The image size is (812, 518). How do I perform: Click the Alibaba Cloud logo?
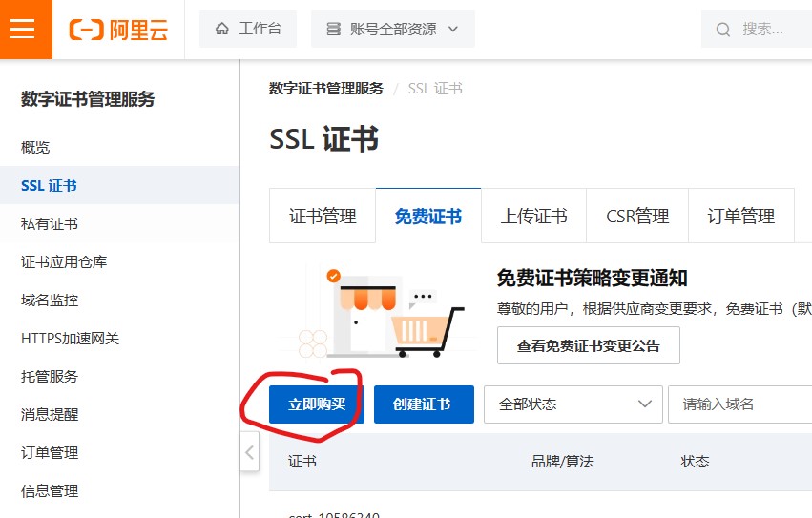[x=118, y=30]
